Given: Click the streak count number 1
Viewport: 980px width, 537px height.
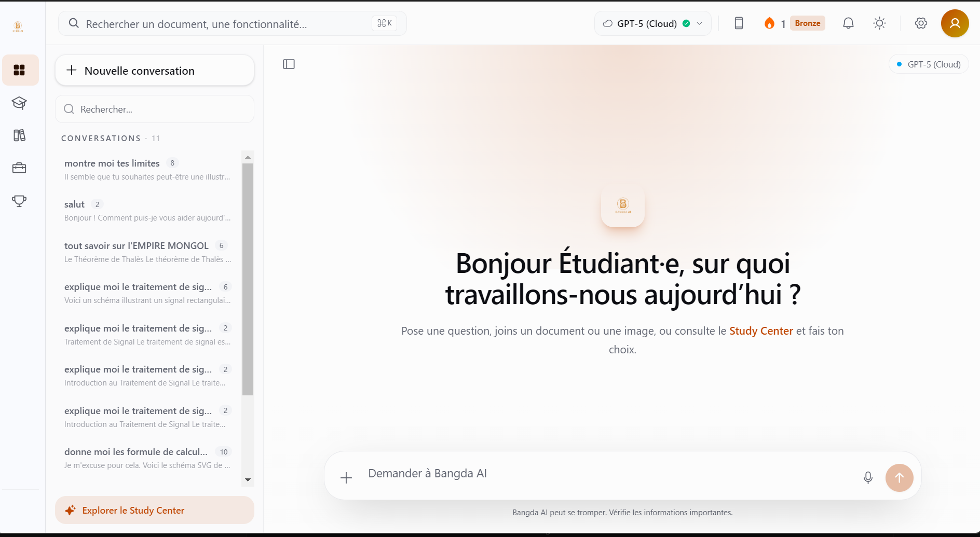Looking at the screenshot, I should click(x=783, y=24).
